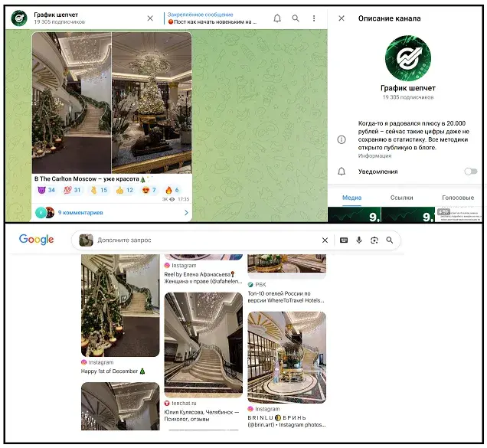Click the РБК source icon
487x448 pixels.
tap(250, 284)
